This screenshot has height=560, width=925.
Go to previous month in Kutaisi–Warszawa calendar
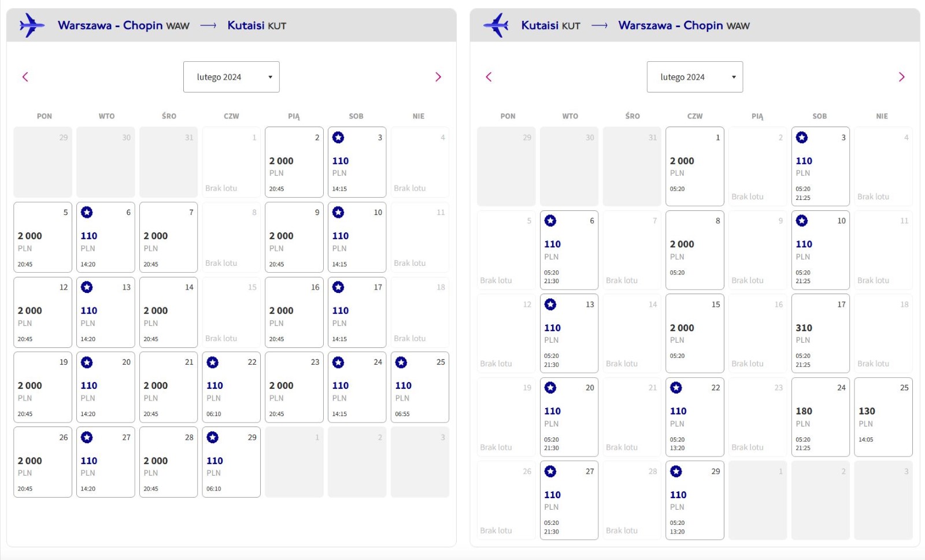[489, 77]
